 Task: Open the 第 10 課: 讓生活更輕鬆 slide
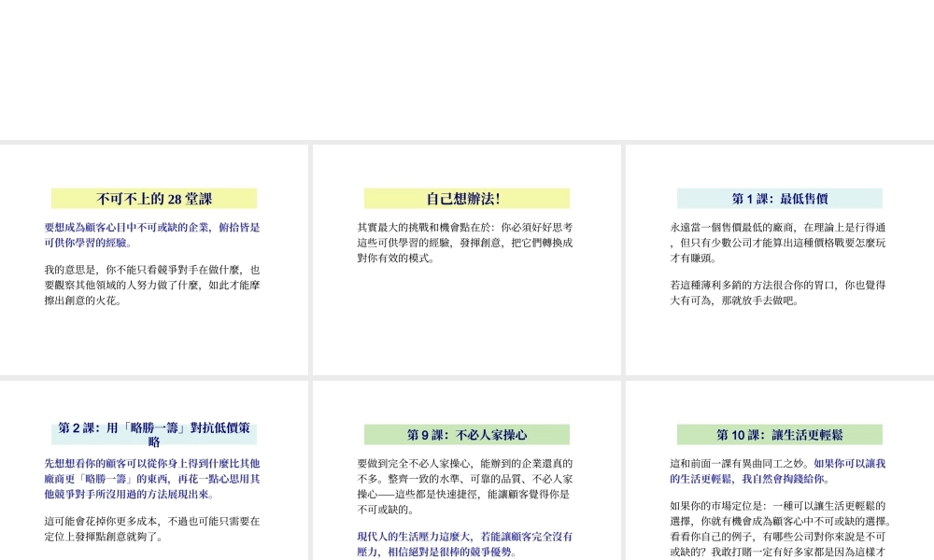(x=778, y=476)
